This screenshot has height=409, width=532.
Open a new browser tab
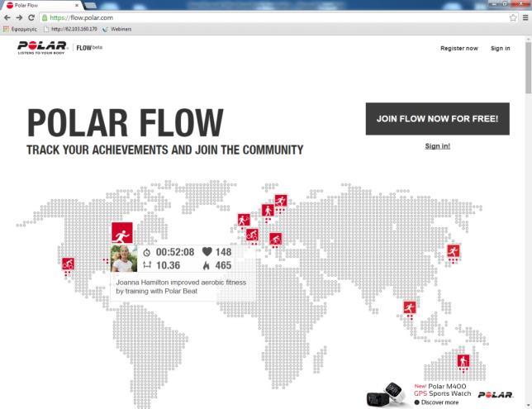[x=90, y=5]
